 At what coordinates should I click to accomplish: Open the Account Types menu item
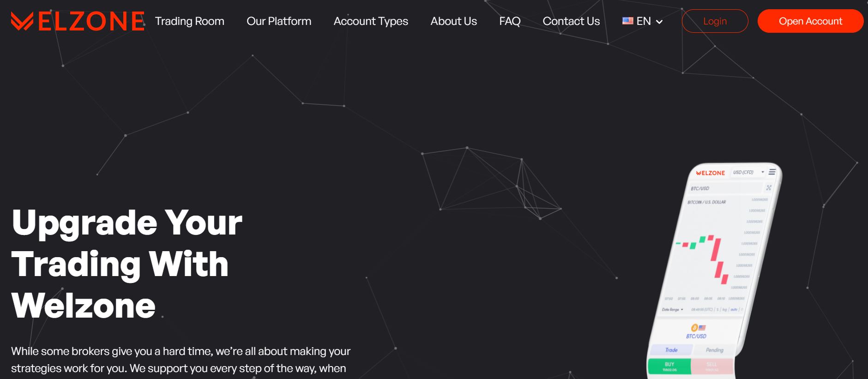[371, 21]
